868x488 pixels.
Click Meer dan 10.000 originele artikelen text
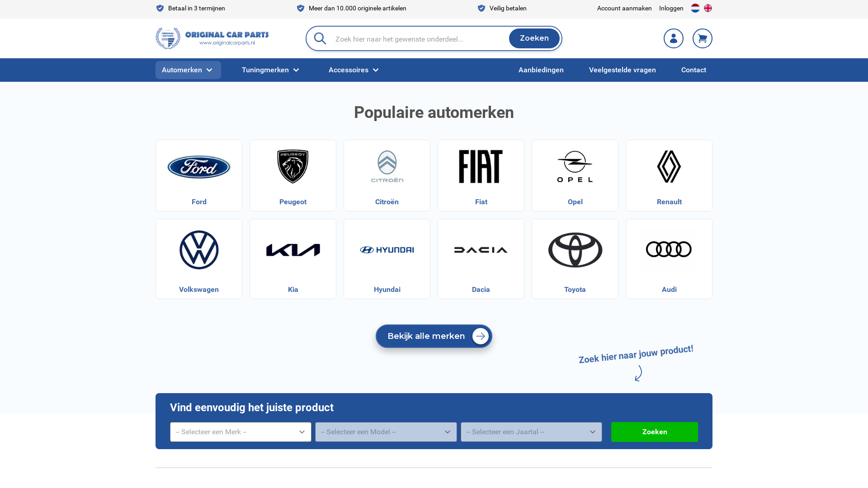click(358, 8)
